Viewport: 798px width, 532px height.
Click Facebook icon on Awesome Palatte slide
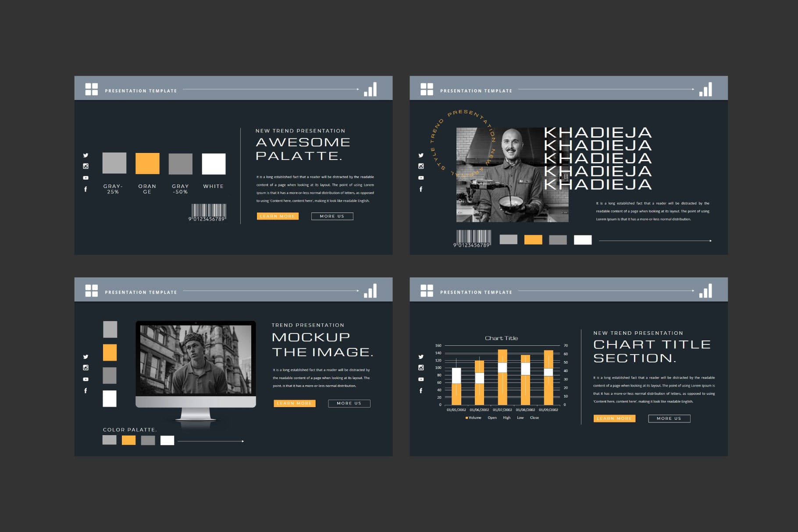[x=85, y=189]
